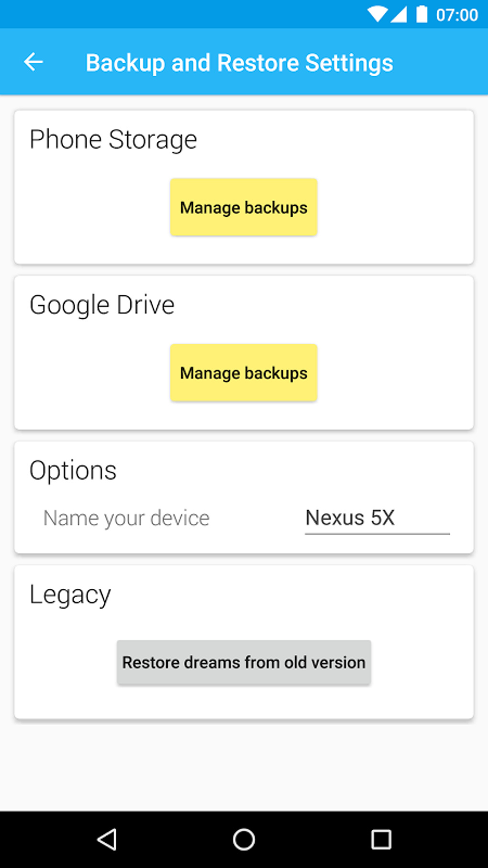Tap the Home circle navigation button
Image resolution: width=488 pixels, height=868 pixels.
point(244,839)
